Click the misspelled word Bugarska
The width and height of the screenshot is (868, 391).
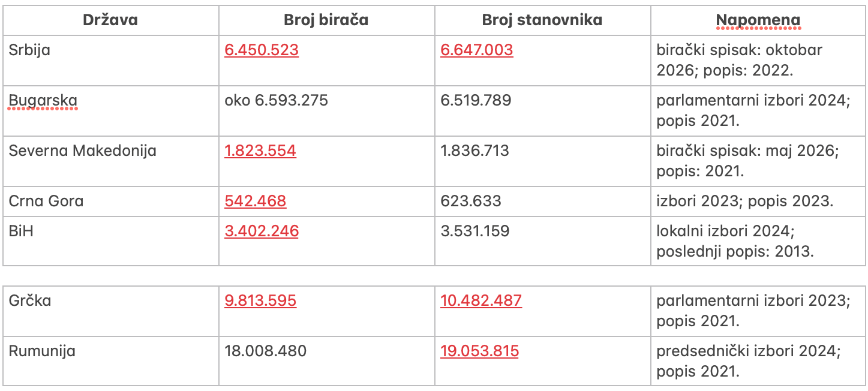coord(43,100)
